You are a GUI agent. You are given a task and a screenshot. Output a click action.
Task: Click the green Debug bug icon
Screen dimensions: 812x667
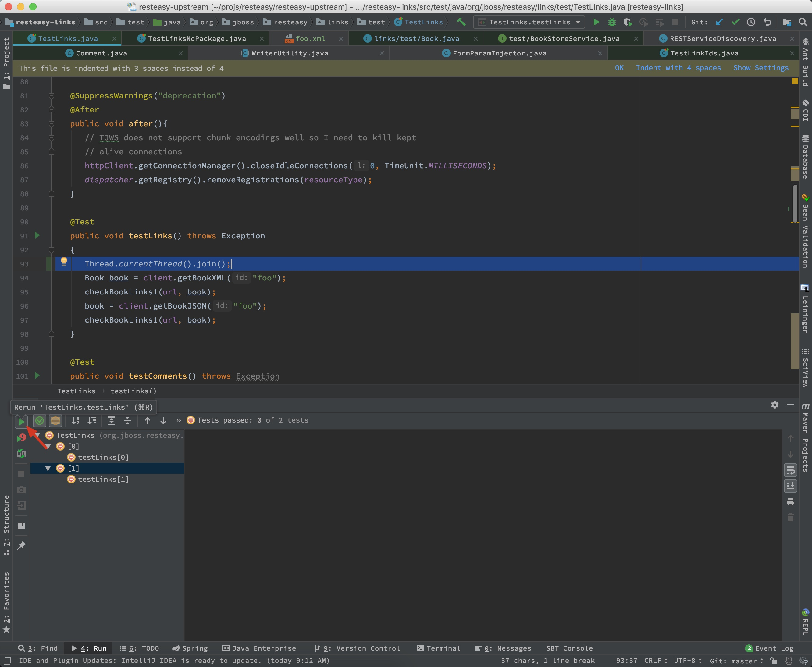(612, 22)
